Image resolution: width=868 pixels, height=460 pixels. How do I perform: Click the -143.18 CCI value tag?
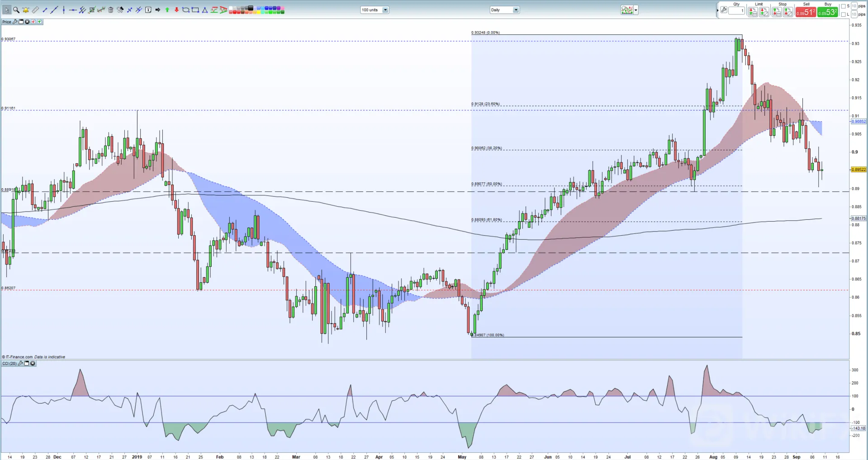[x=859, y=428]
